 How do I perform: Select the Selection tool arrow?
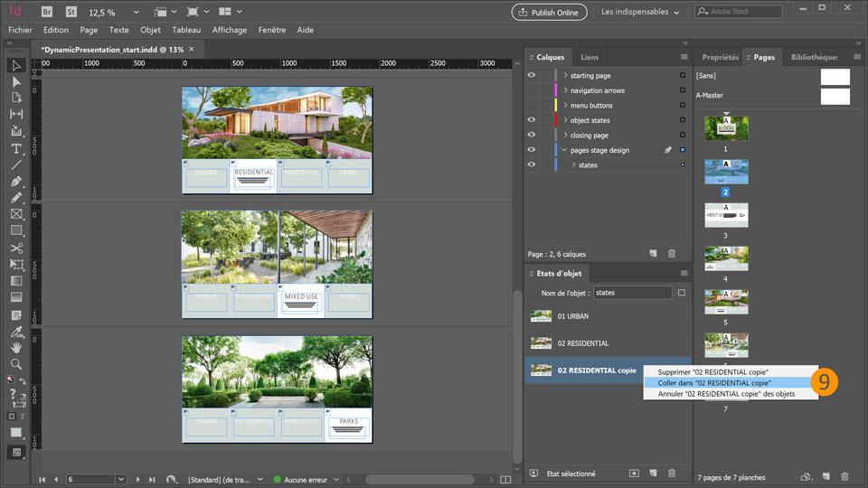16,66
